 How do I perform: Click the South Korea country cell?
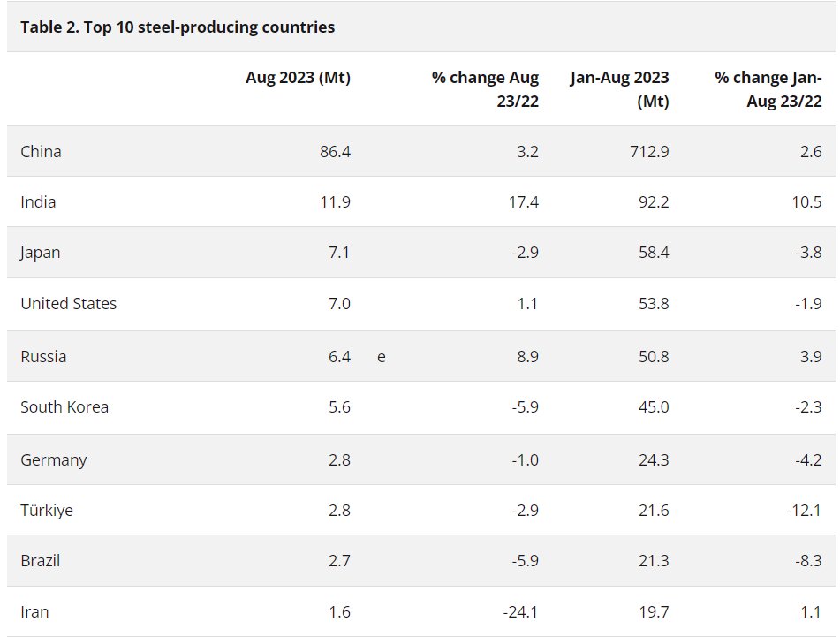pos(64,407)
